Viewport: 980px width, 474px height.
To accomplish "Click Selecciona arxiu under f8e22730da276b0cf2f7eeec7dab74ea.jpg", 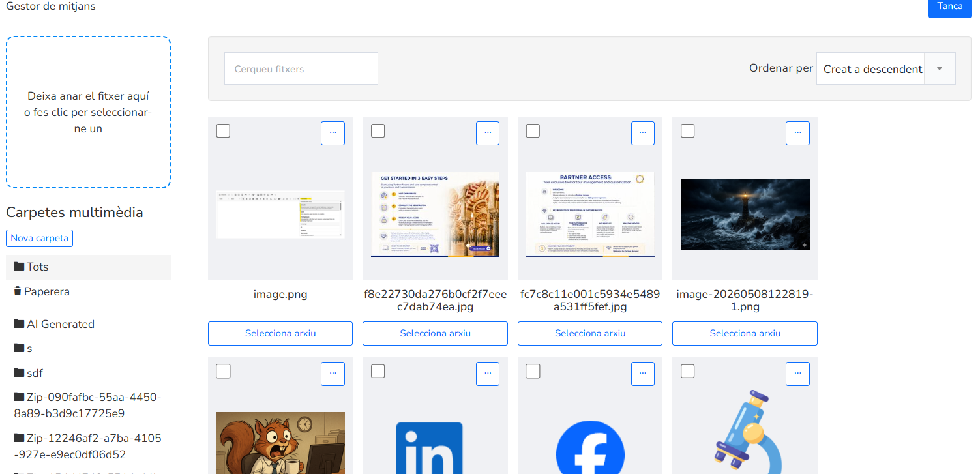I will 435,333.
